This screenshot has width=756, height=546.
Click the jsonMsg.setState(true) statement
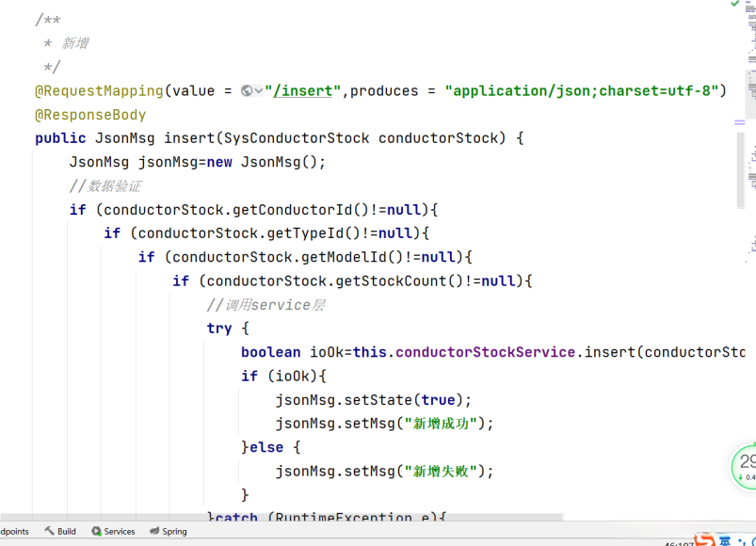(x=373, y=400)
